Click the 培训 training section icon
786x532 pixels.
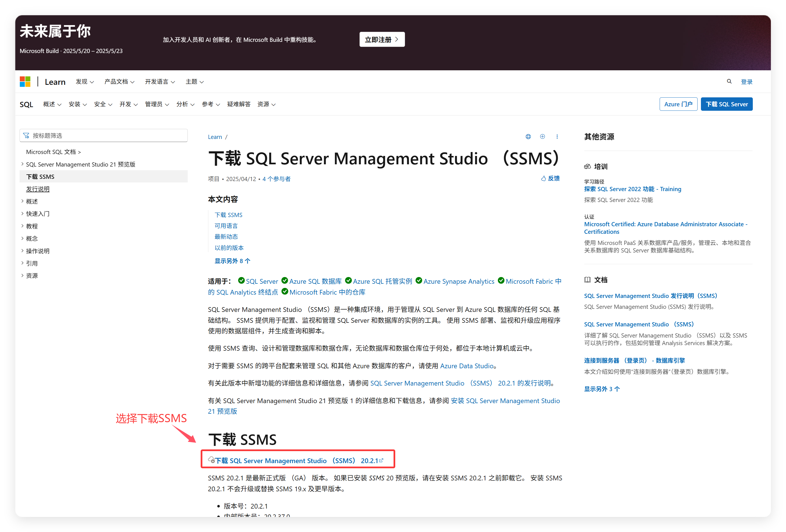[x=587, y=166]
